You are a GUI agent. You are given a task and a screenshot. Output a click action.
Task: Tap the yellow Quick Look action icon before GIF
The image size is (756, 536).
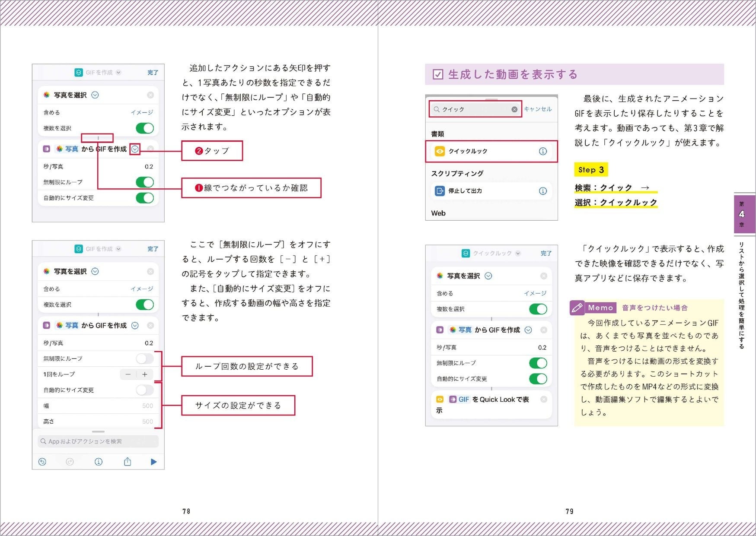[440, 400]
